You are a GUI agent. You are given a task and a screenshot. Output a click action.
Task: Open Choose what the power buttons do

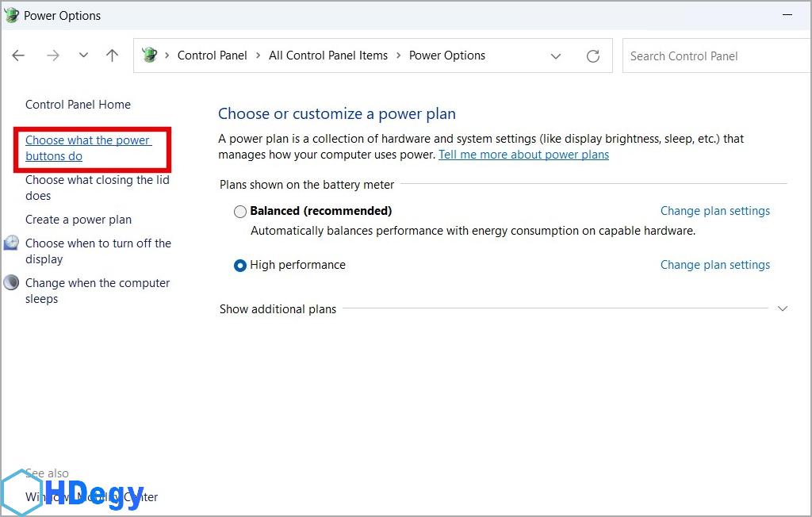pos(87,148)
